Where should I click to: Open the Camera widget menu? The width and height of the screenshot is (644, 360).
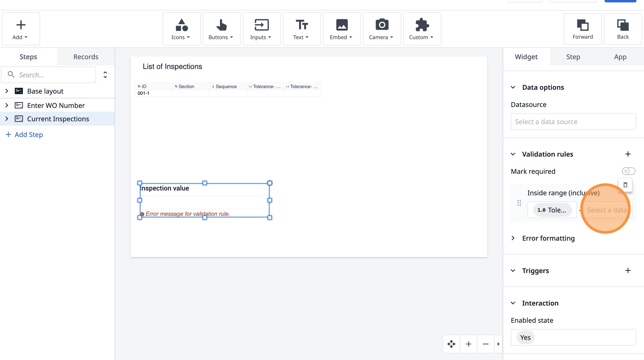381,29
